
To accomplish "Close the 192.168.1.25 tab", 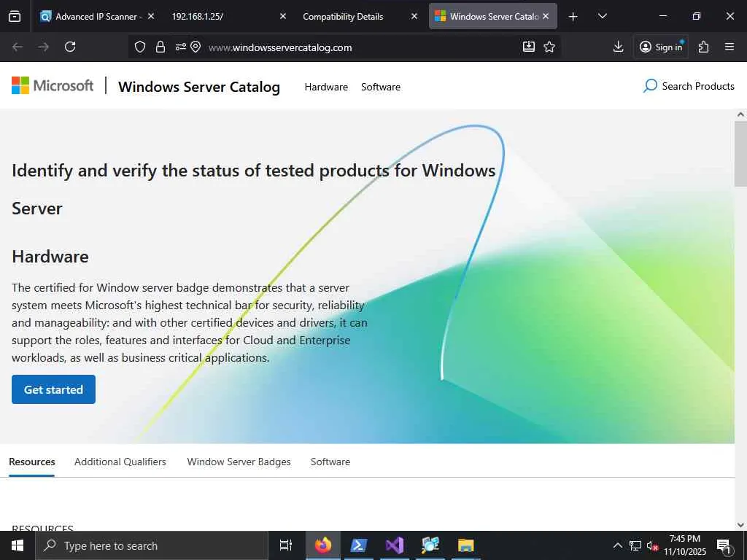I will pyautogui.click(x=282, y=16).
